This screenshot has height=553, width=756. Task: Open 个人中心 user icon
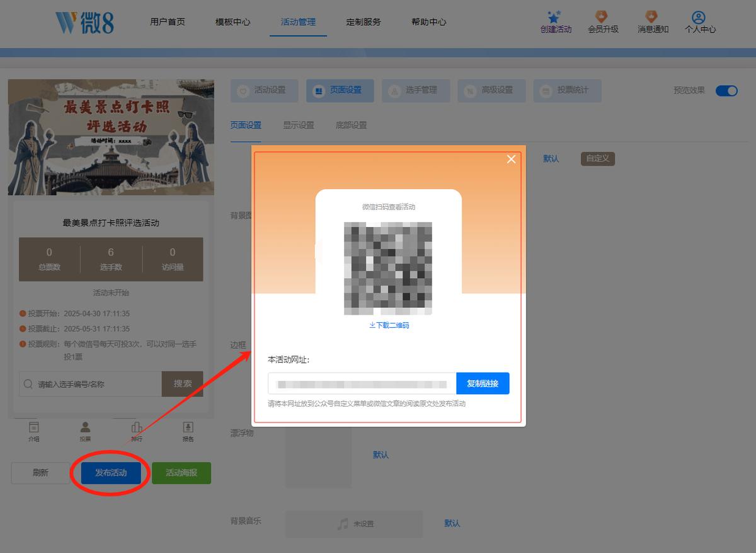(x=698, y=17)
